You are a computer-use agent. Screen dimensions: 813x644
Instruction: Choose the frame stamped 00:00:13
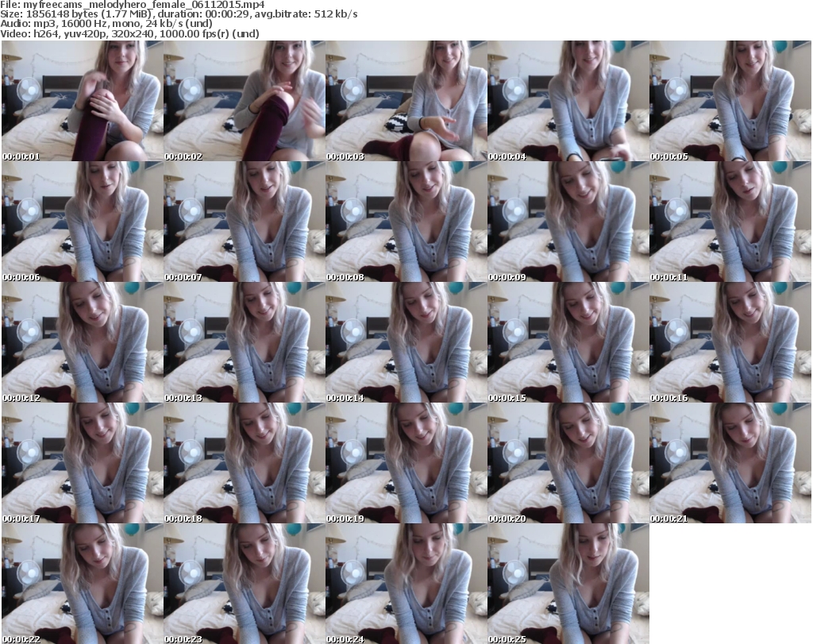245,342
